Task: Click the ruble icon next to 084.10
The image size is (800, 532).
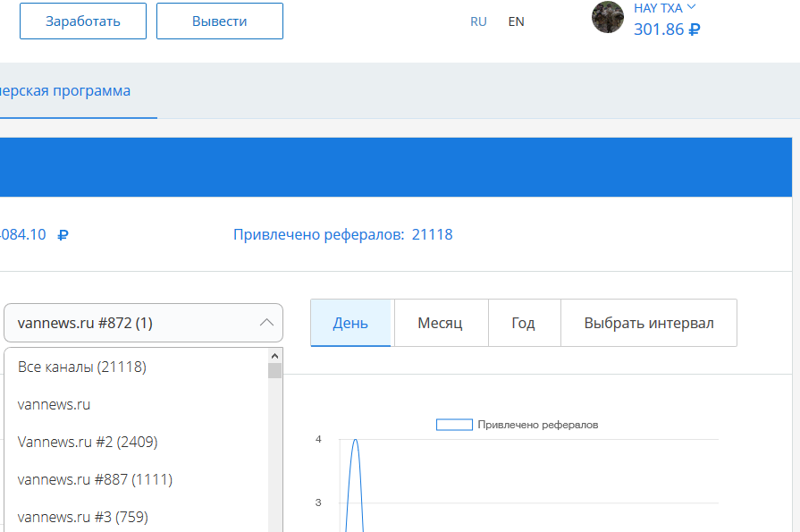Action: pyautogui.click(x=63, y=235)
